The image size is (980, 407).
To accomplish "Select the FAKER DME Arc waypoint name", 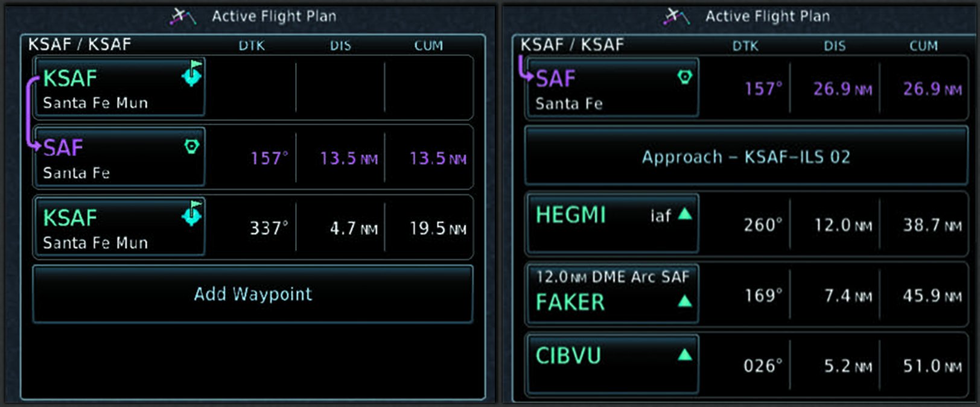I will [x=570, y=301].
